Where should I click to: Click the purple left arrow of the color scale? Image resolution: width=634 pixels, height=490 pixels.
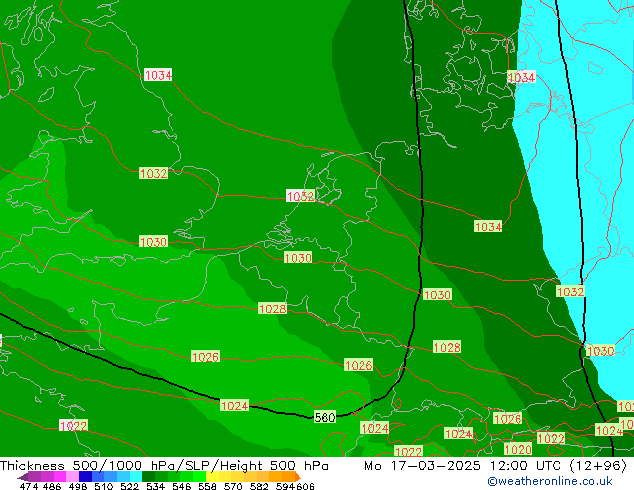pyautogui.click(x=23, y=477)
